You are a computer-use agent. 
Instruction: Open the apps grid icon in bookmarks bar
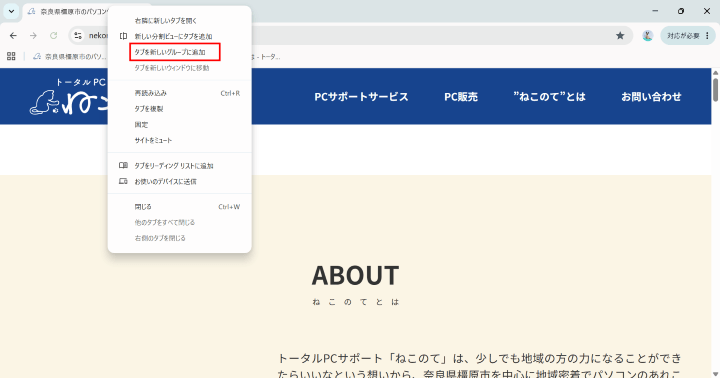pyautogui.click(x=11, y=56)
